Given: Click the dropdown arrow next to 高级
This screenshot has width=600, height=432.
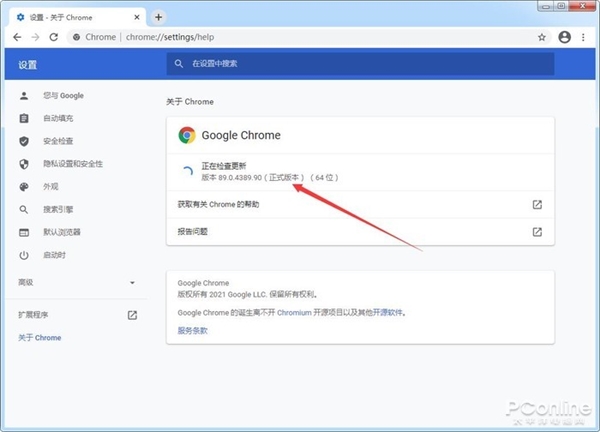Looking at the screenshot, I should [x=132, y=283].
